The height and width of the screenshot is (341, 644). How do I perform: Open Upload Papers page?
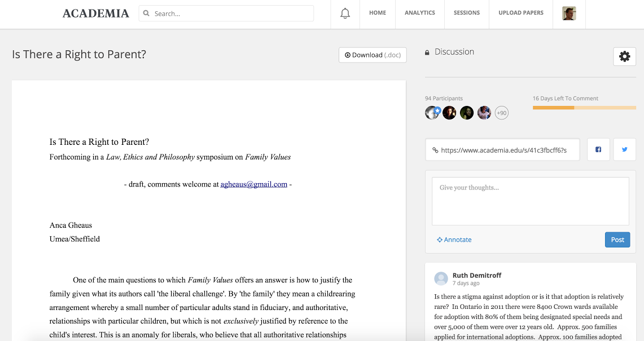[521, 13]
